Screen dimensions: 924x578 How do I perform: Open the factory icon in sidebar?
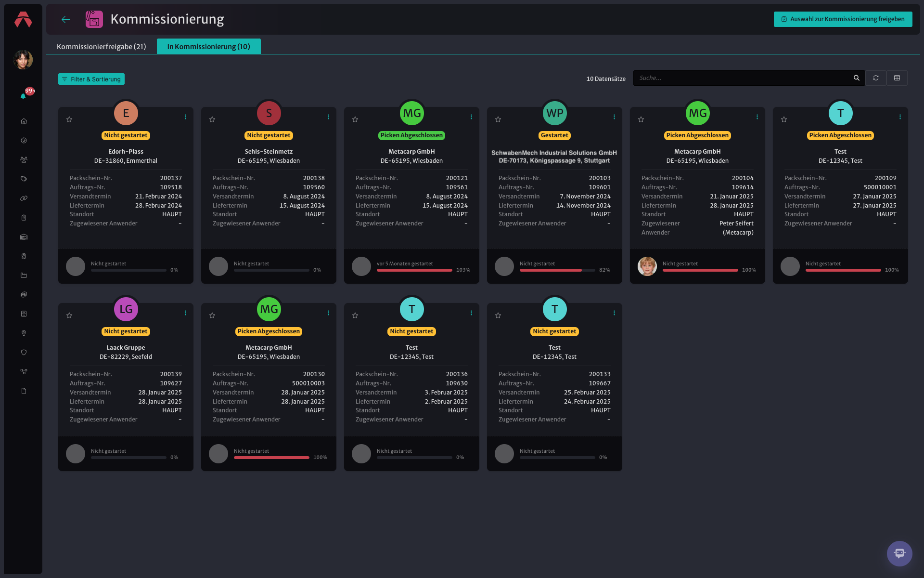click(24, 276)
